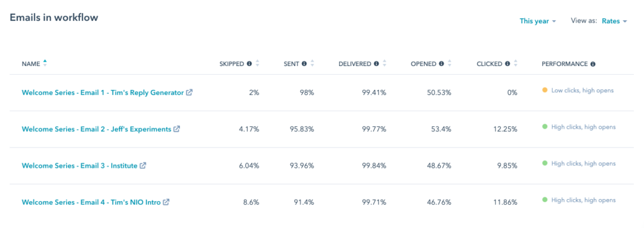644x228 pixels.
Task: Click the info icon beside DELIVERED
Action: (x=376, y=64)
